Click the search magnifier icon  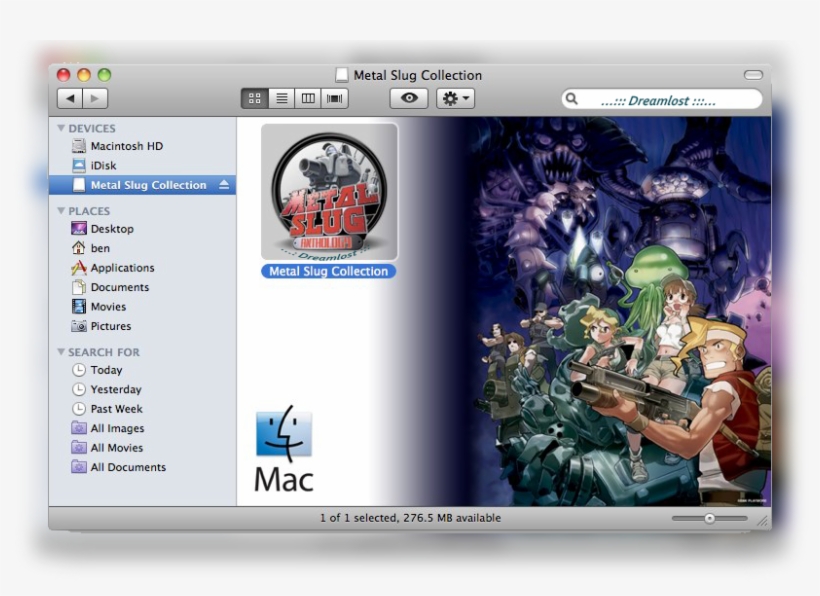572,99
